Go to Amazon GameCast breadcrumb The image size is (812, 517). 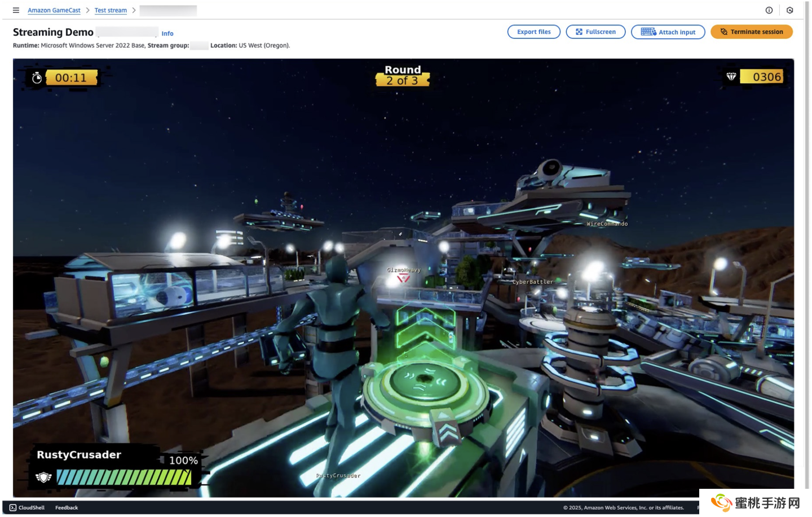click(54, 10)
